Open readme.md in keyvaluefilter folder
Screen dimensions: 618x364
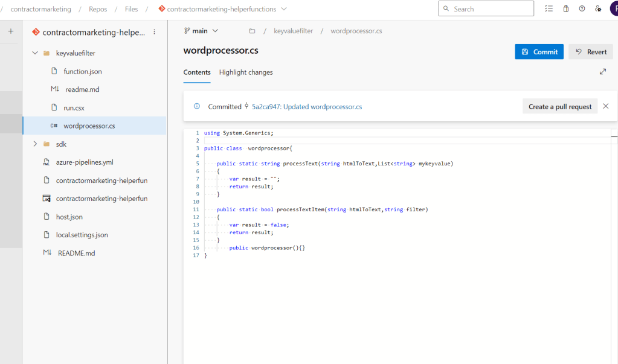coord(82,89)
